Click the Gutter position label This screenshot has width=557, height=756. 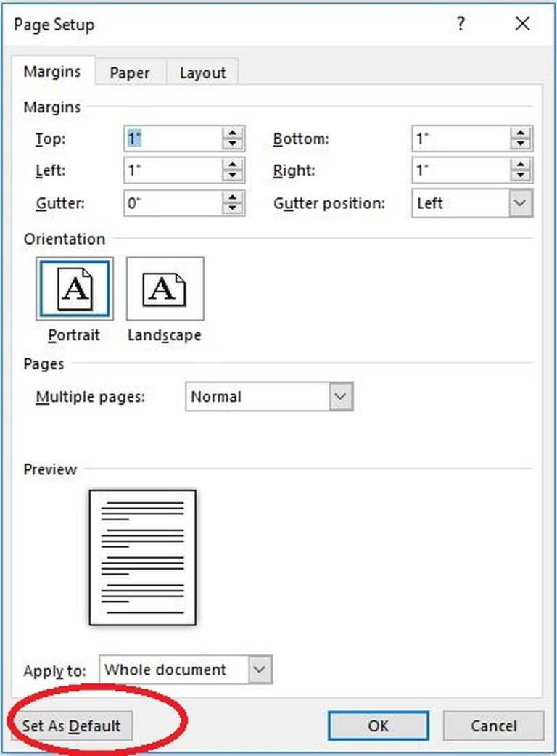point(329,203)
